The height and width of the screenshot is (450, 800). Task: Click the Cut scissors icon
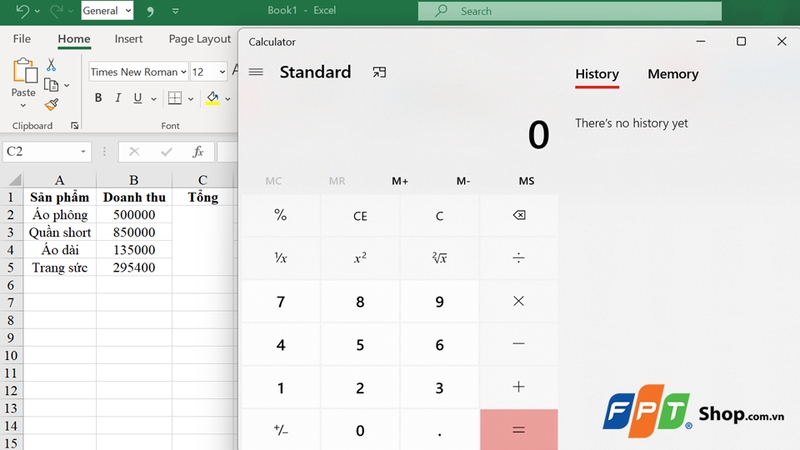pos(51,65)
